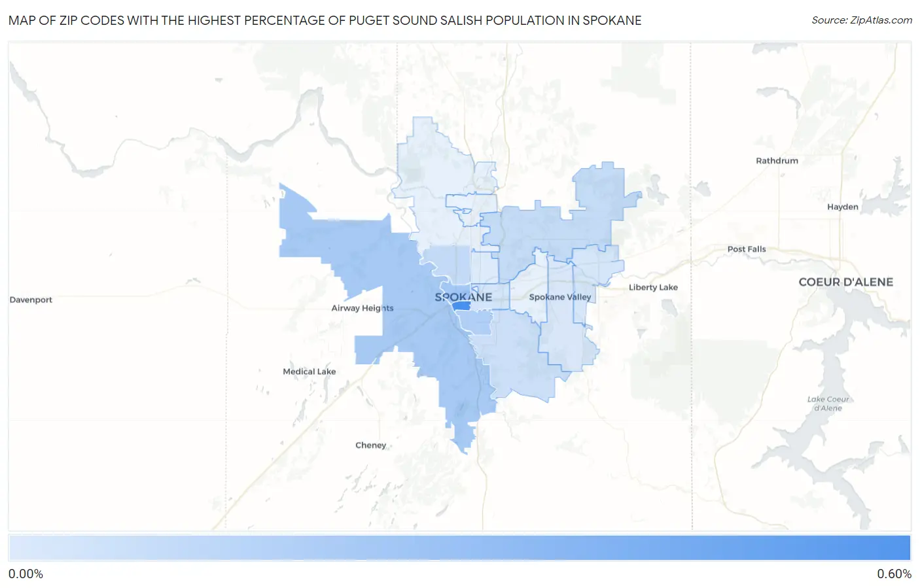The height and width of the screenshot is (588, 920).
Task: Click the Liberty Lake label
Action: tap(653, 287)
